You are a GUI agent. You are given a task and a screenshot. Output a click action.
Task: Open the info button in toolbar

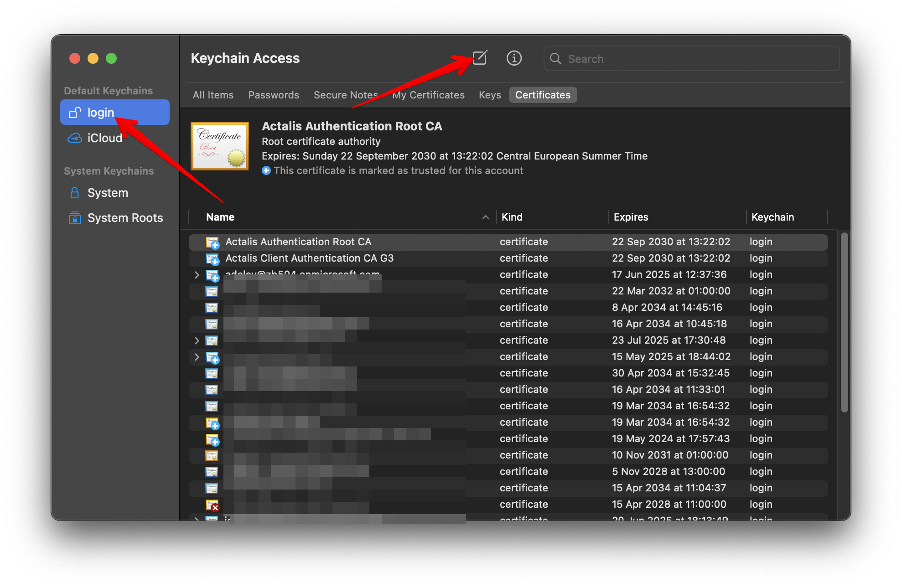tap(514, 58)
